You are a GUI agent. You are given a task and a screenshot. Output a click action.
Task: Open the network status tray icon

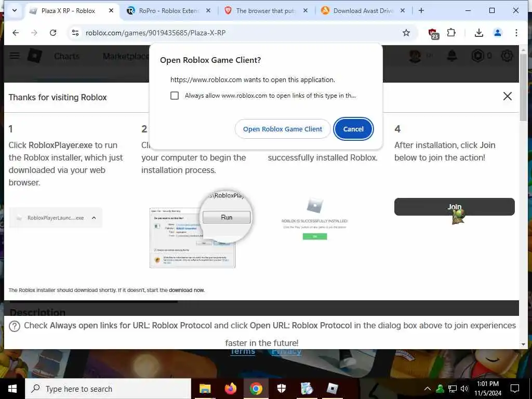(453, 389)
